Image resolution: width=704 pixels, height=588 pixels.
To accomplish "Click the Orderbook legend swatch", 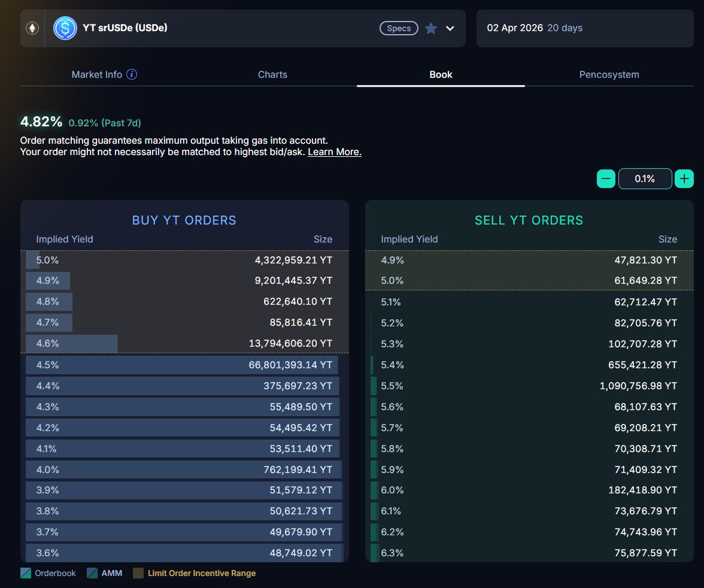I will 26,573.
